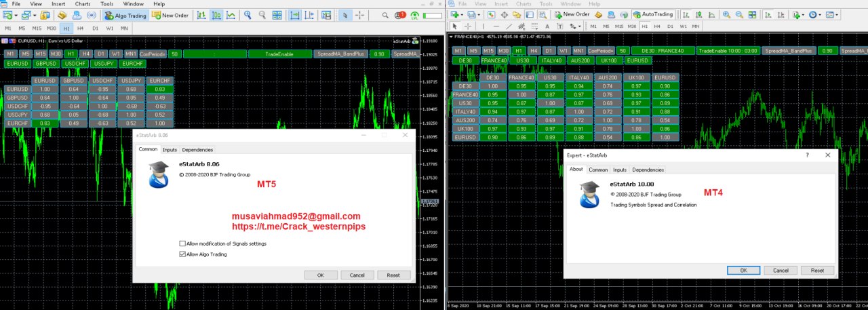Select MT4 trendline drawing tool
Viewport: 868px width, 310px height.
(x=509, y=26)
